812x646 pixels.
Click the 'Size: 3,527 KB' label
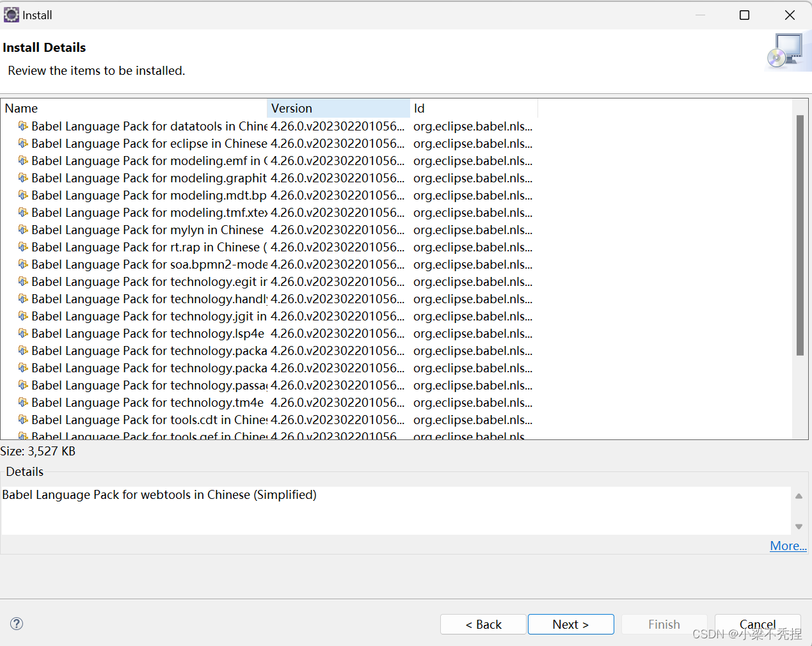point(38,451)
